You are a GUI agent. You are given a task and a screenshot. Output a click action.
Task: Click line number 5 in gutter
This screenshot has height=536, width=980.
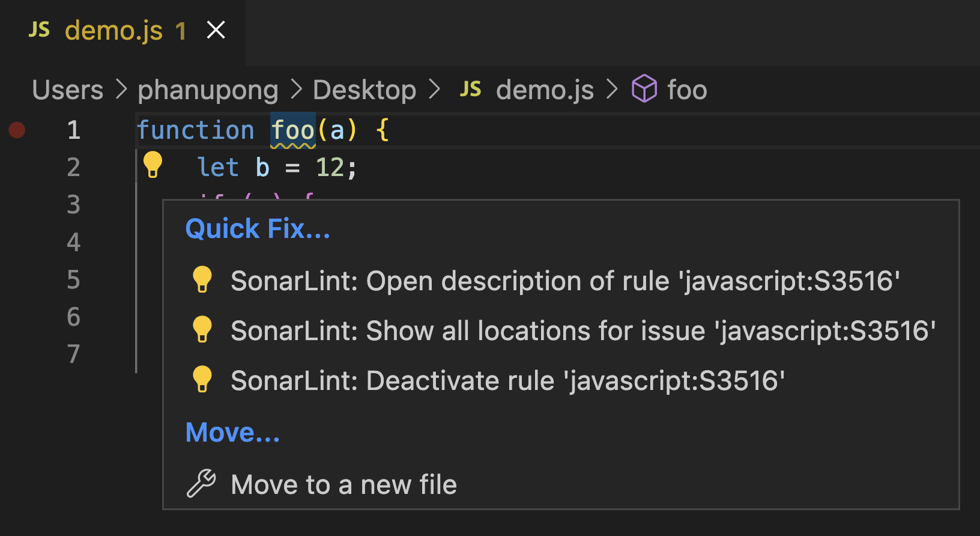pyautogui.click(x=73, y=279)
